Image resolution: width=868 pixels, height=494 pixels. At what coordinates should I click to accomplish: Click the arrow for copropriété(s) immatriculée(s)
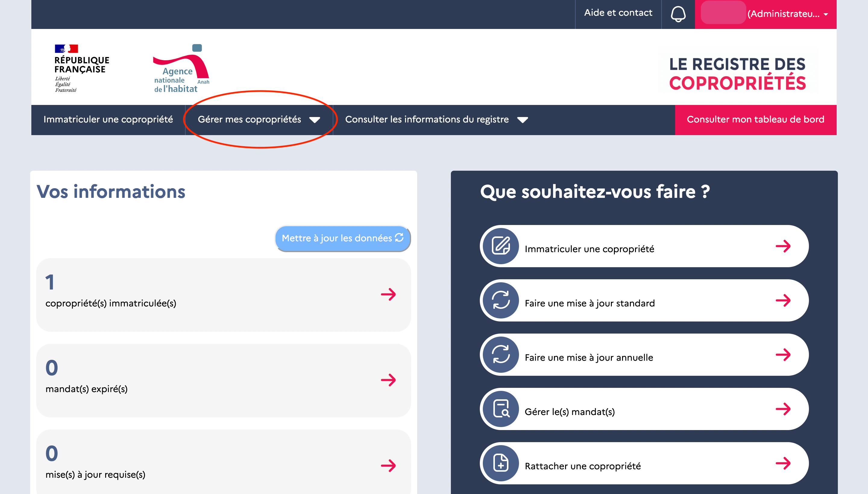click(388, 294)
